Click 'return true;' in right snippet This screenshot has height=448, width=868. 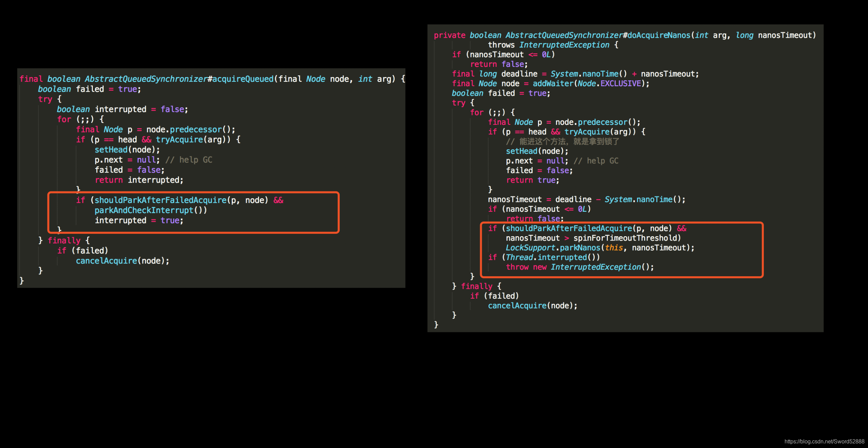click(x=533, y=180)
